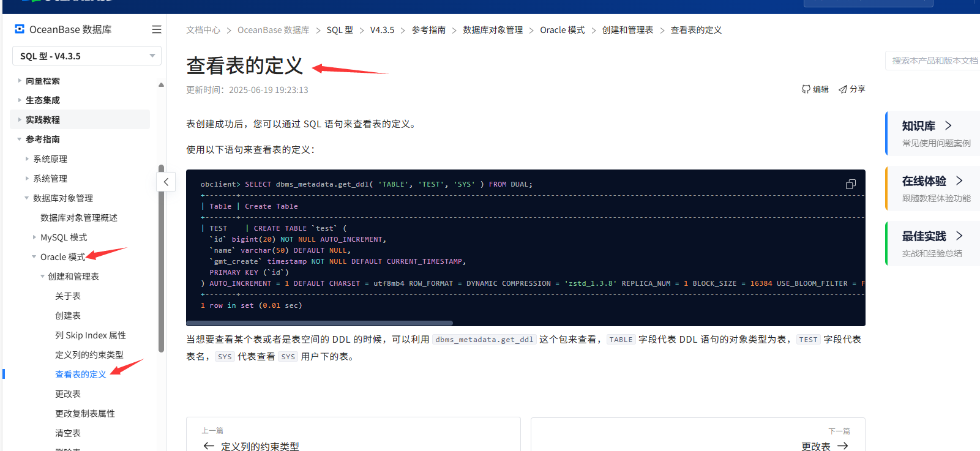Open 列 Skip Index 属性 page
The width and height of the screenshot is (980, 451).
(x=91, y=335)
